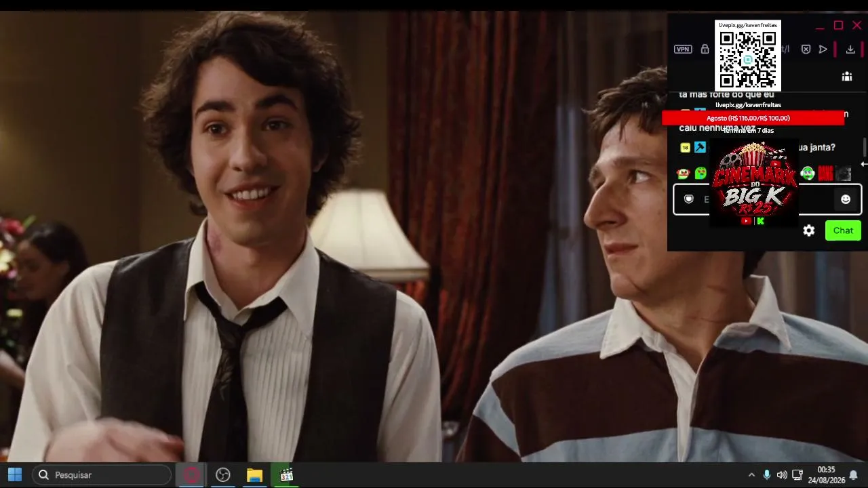868x488 pixels.
Task: Select the monkey-face emote in emote row
Action: pos(683,174)
